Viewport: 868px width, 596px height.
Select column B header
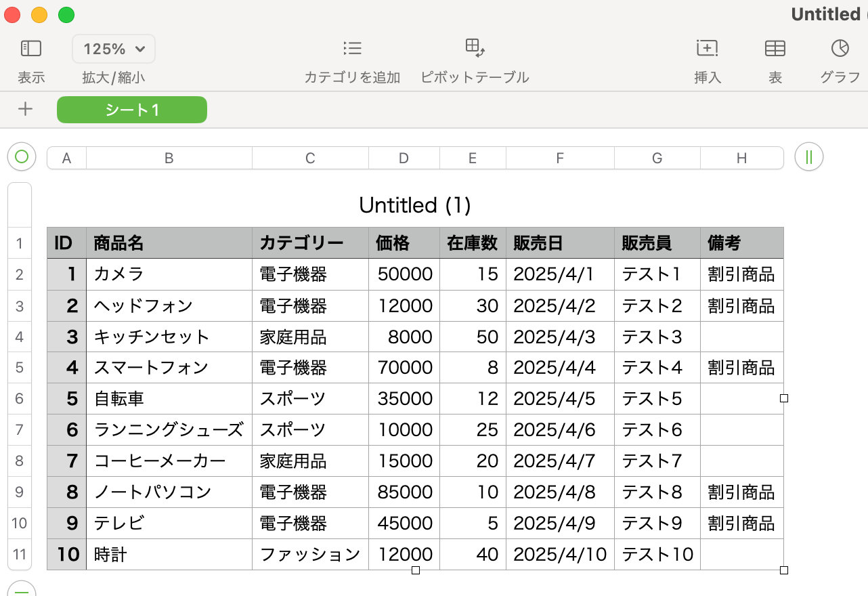[169, 158]
